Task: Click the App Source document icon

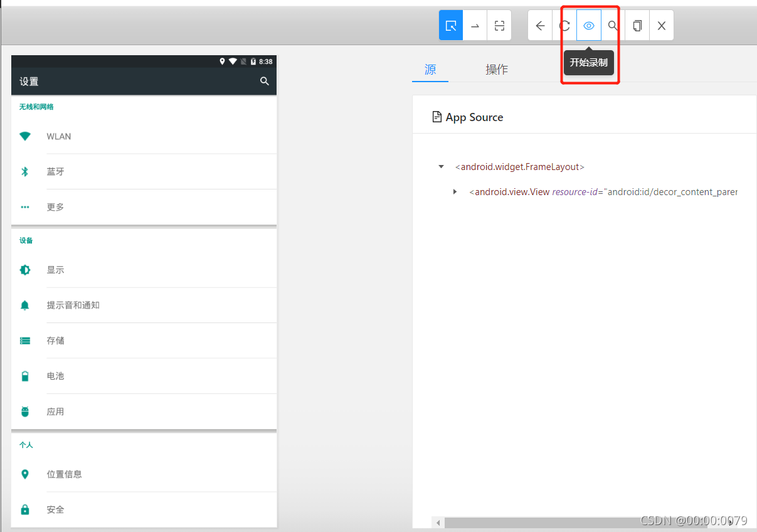Action: click(x=437, y=117)
